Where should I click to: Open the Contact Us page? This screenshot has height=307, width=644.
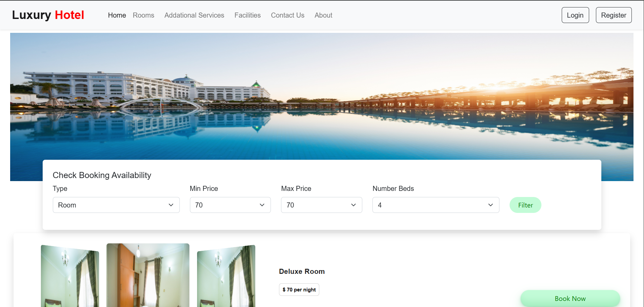[x=287, y=15]
